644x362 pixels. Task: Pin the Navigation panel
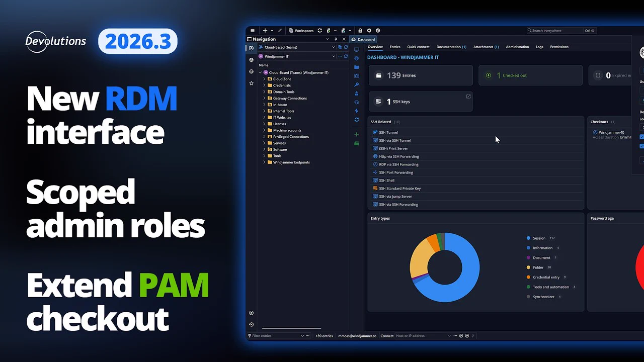[x=336, y=39]
